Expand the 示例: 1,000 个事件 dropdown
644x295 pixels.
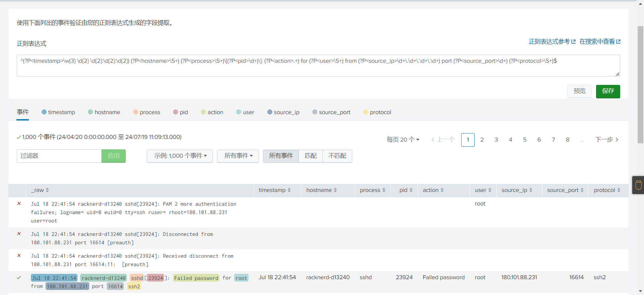pyautogui.click(x=180, y=156)
